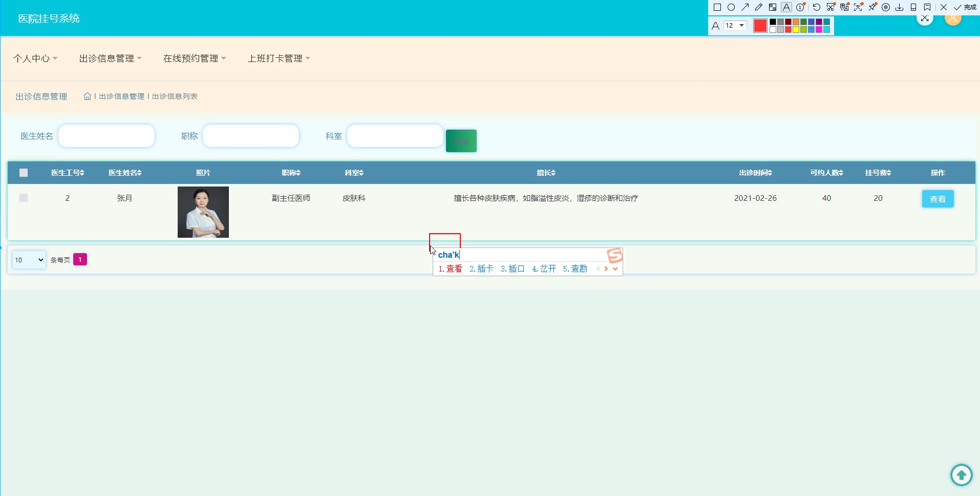Screen dimensions: 980x496
Task: Select the ellipse annotation tool
Action: (731, 7)
